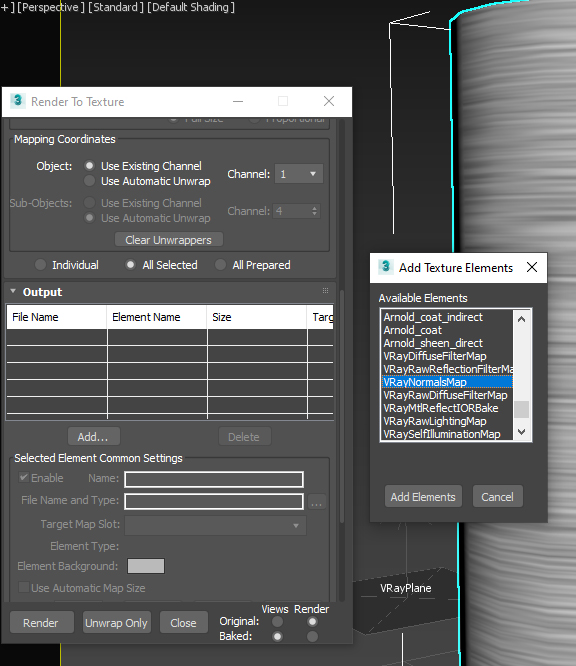Viewport: 576px width, 666px height.
Task: Select VRayNormalsMap element
Action: click(447, 382)
